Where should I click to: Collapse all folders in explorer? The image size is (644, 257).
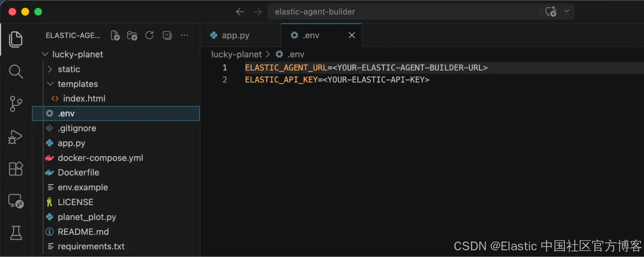pyautogui.click(x=167, y=35)
